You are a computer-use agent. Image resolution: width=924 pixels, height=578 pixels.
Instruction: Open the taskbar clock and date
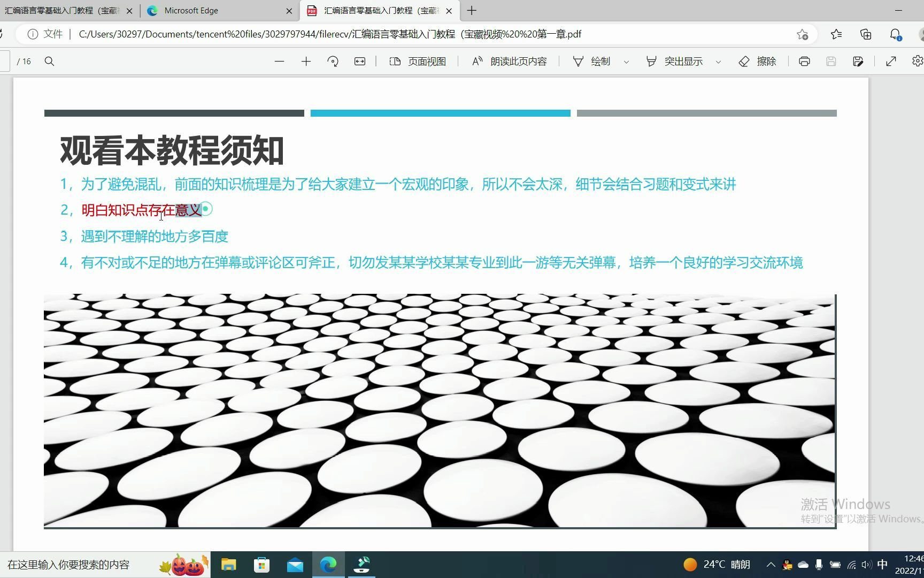click(x=910, y=565)
